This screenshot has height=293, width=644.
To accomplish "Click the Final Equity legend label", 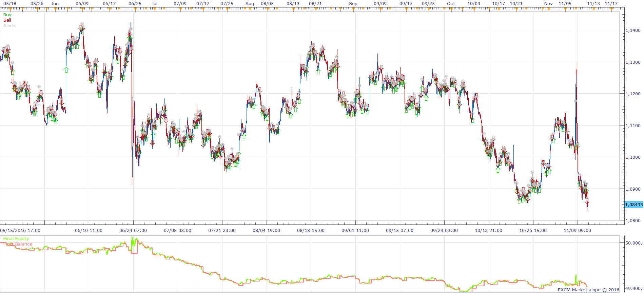I will pos(16,239).
